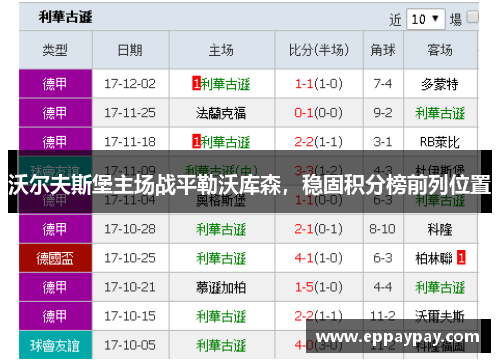Click the 角球 column header
Viewport: 500px width, 362px height.
[383, 50]
